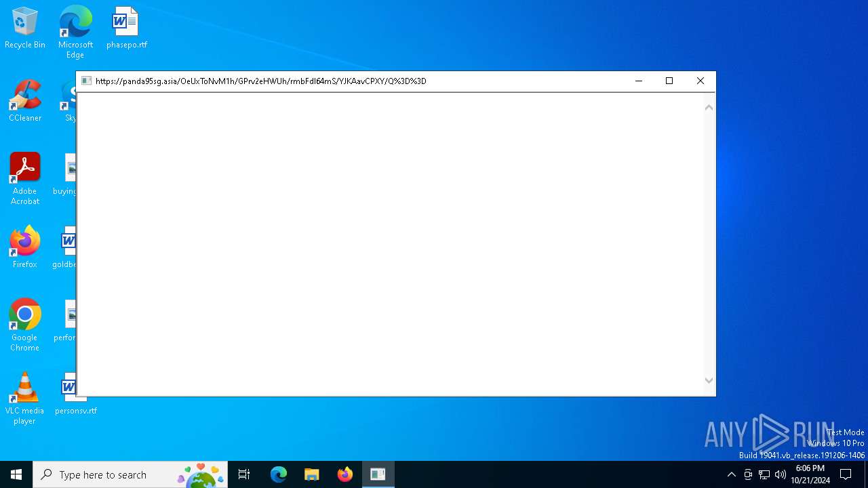Launch Google Chrome desktop shortcut
The height and width of the screenshot is (488, 868).
click(x=25, y=325)
